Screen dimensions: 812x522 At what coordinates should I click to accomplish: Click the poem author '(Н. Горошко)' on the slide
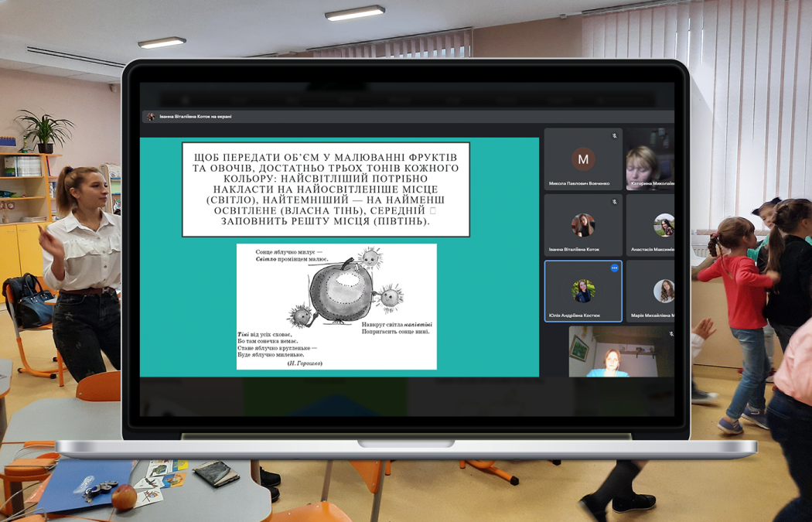coord(305,363)
